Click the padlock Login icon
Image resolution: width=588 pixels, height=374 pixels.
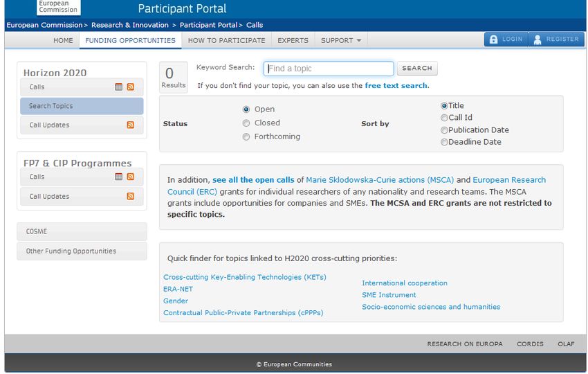click(493, 39)
